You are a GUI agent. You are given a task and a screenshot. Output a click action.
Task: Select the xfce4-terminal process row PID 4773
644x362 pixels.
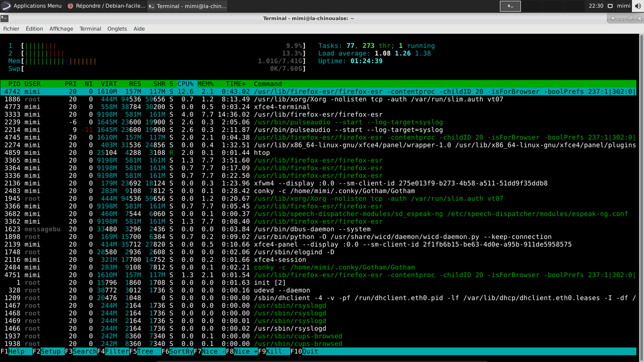[318, 107]
